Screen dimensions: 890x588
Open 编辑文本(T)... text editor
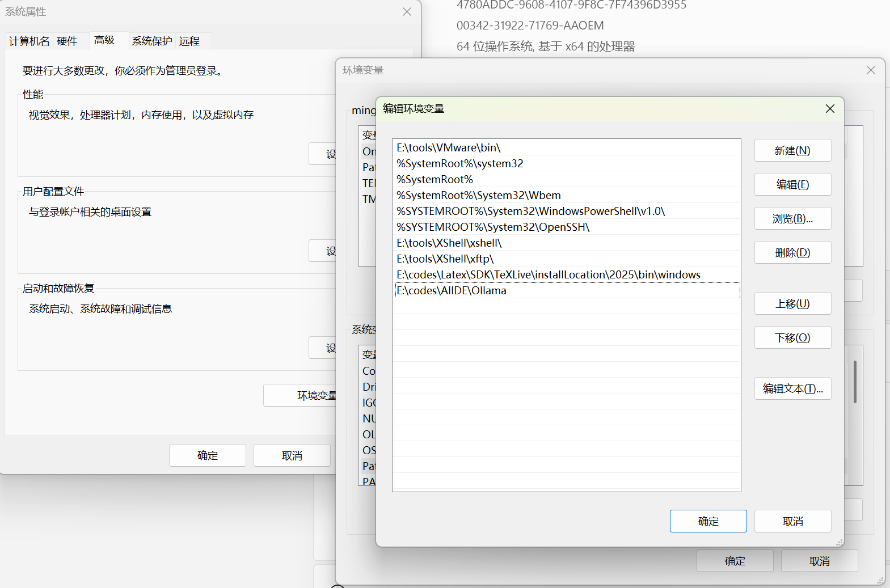(792, 389)
